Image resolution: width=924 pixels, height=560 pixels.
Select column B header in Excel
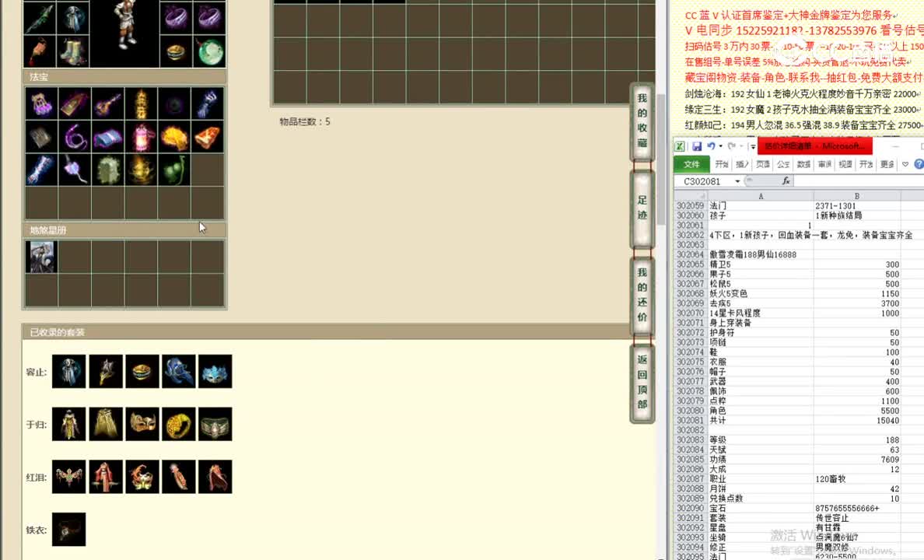[857, 196]
